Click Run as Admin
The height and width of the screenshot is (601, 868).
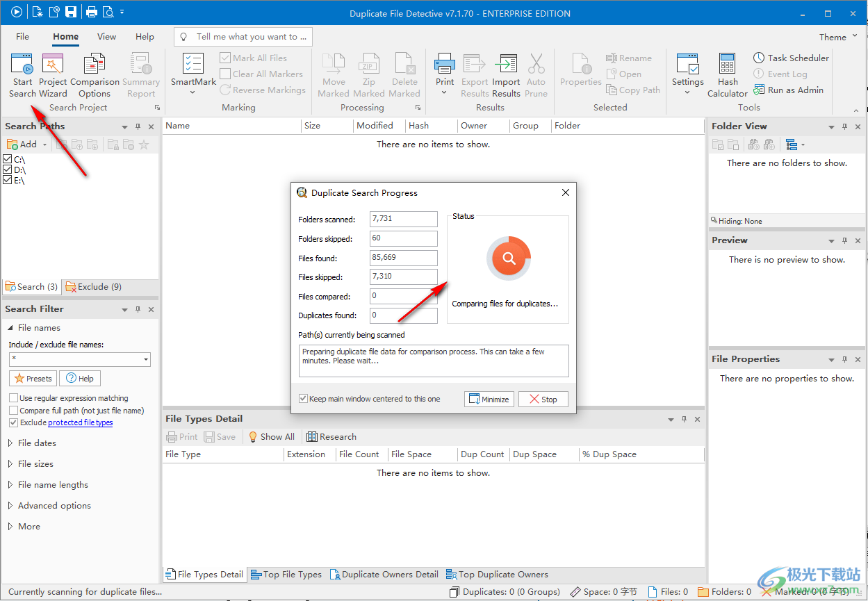pos(789,90)
